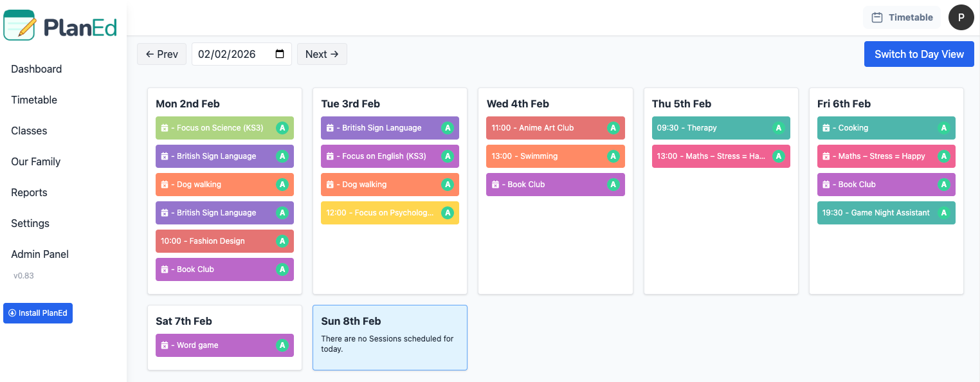Toggle the A badge on Fashion Design
The height and width of the screenshot is (382, 980).
(282, 241)
